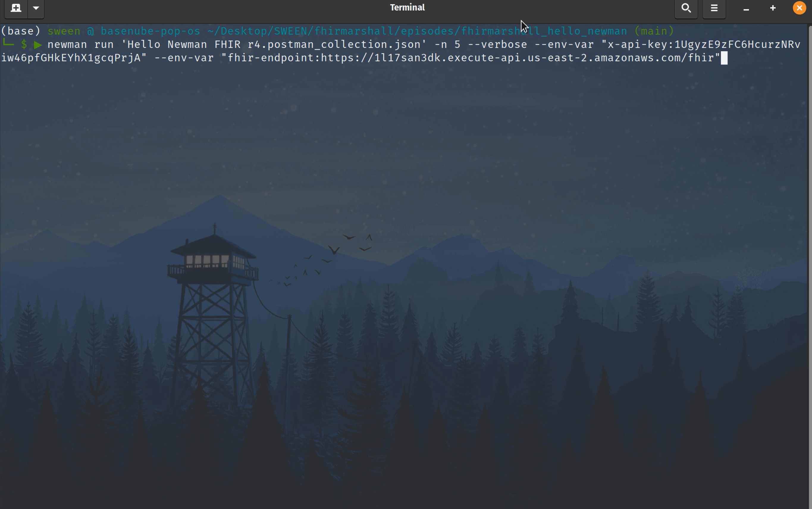This screenshot has height=509, width=812.
Task: Click the (base) conda environment label
Action: [x=21, y=31]
